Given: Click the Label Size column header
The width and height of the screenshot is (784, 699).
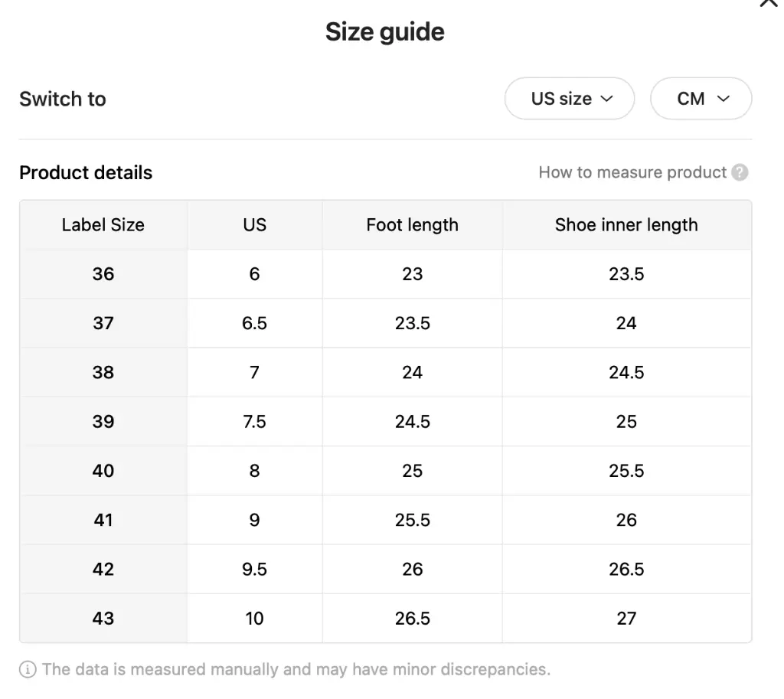Looking at the screenshot, I should pyautogui.click(x=103, y=225).
